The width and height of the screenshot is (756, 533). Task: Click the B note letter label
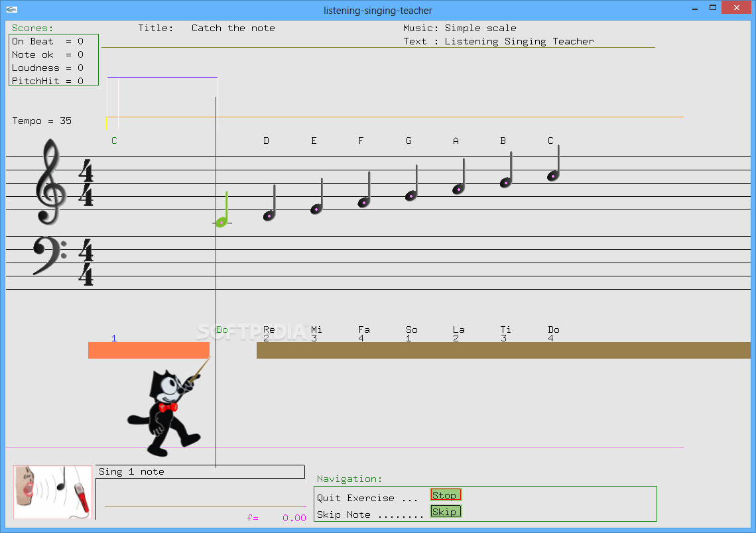pyautogui.click(x=503, y=141)
